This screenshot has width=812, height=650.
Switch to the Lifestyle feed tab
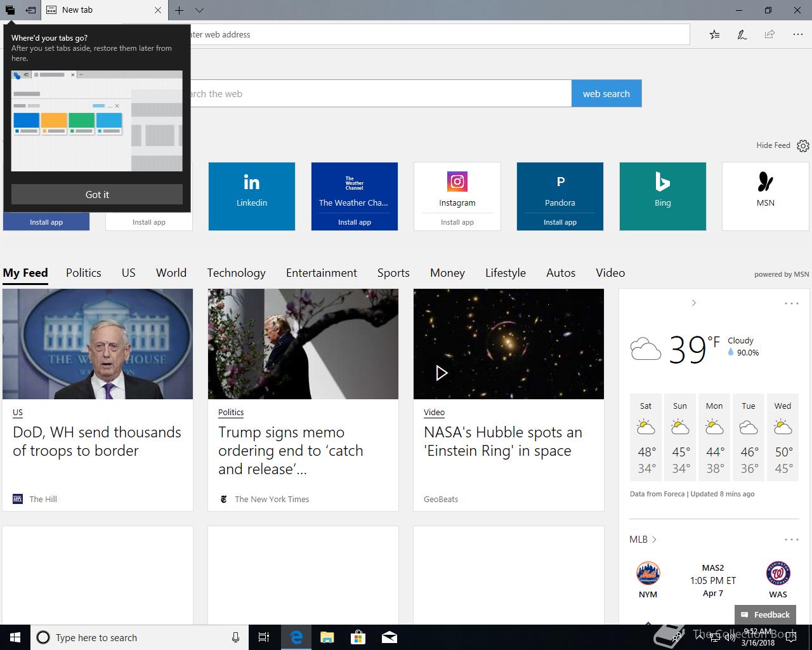pos(506,273)
